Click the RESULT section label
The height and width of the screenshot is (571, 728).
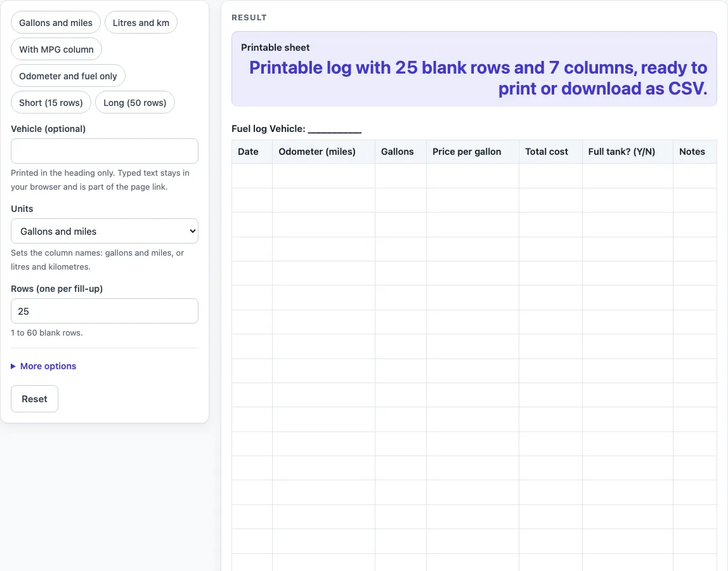point(249,18)
